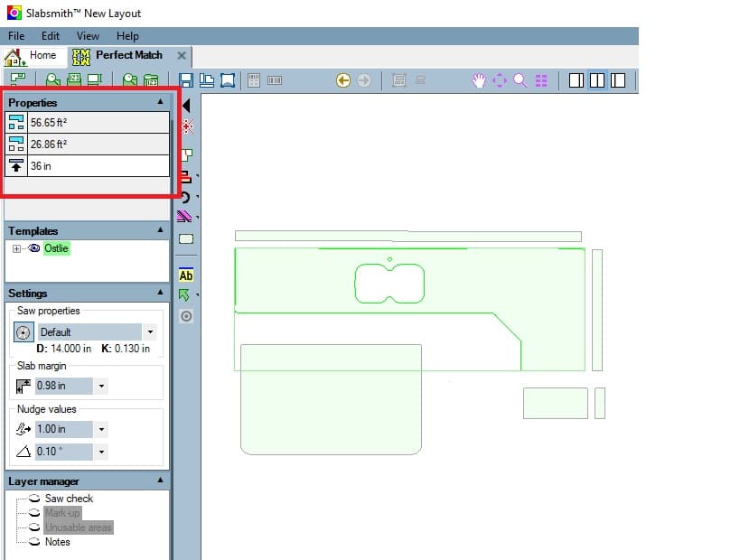Select the pan hand tool

479,80
